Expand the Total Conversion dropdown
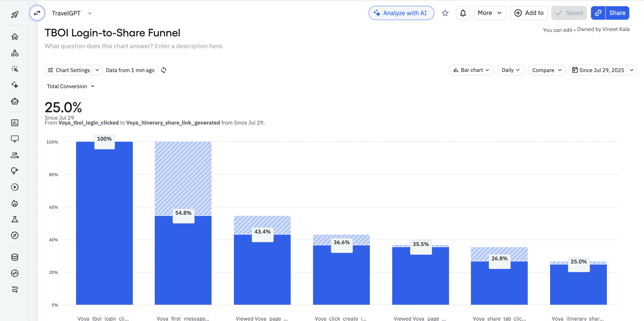The image size is (644, 321). (x=70, y=86)
